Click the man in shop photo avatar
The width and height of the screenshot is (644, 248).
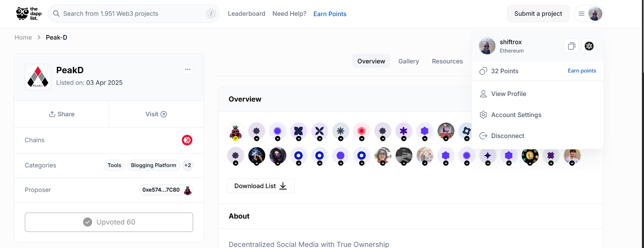(425, 156)
